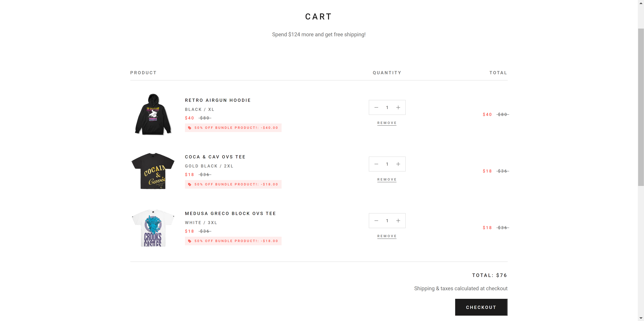Click minus icon for Coca & Cav Tee

click(376, 164)
